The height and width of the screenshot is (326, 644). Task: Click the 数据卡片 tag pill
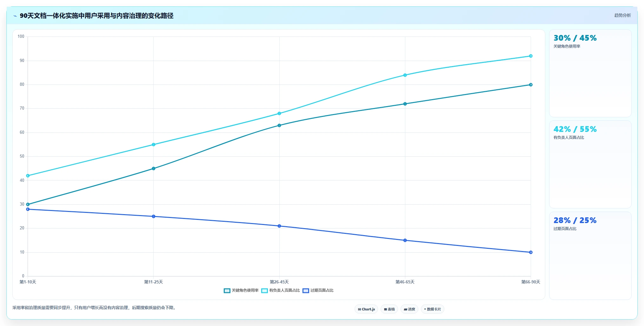coord(432,309)
